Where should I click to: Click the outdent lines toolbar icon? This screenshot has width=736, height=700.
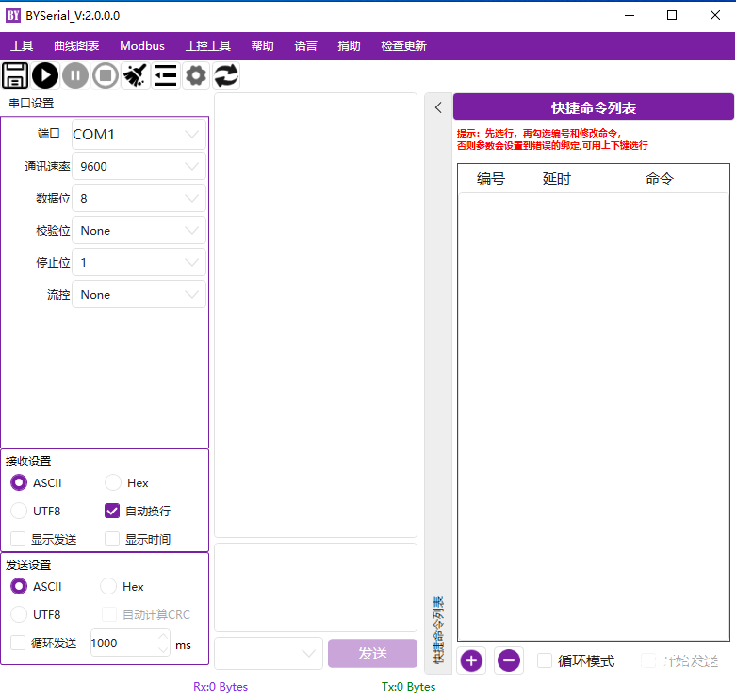pos(166,76)
